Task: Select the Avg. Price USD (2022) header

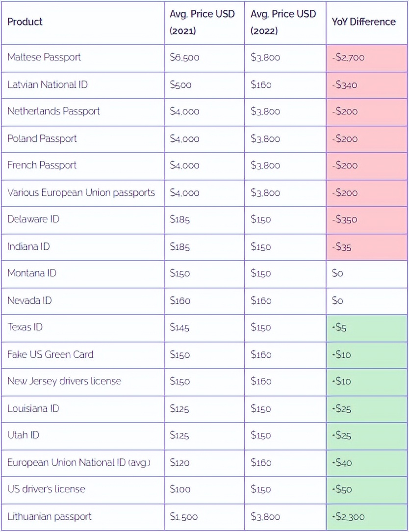Action: (283, 22)
